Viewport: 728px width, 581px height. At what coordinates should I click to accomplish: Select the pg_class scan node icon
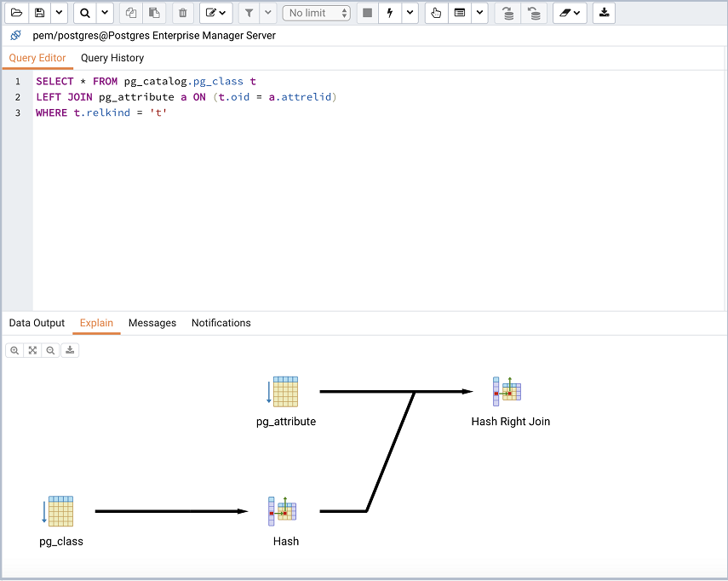[58, 511]
